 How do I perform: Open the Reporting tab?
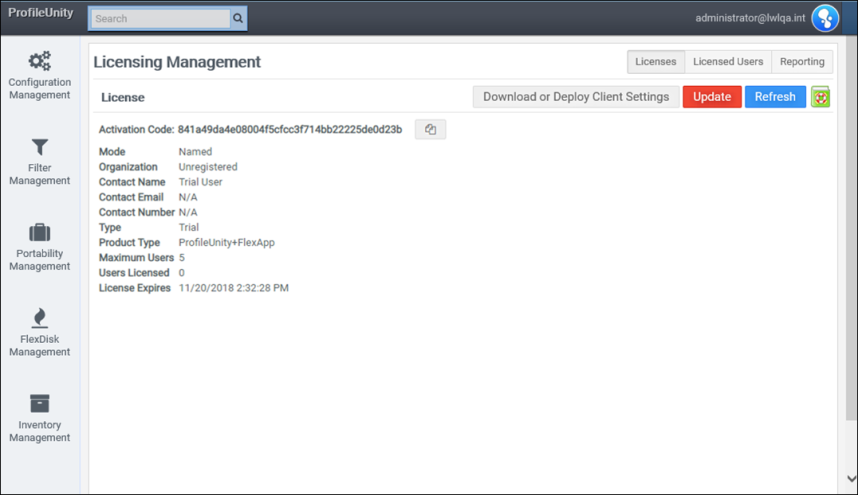(802, 62)
